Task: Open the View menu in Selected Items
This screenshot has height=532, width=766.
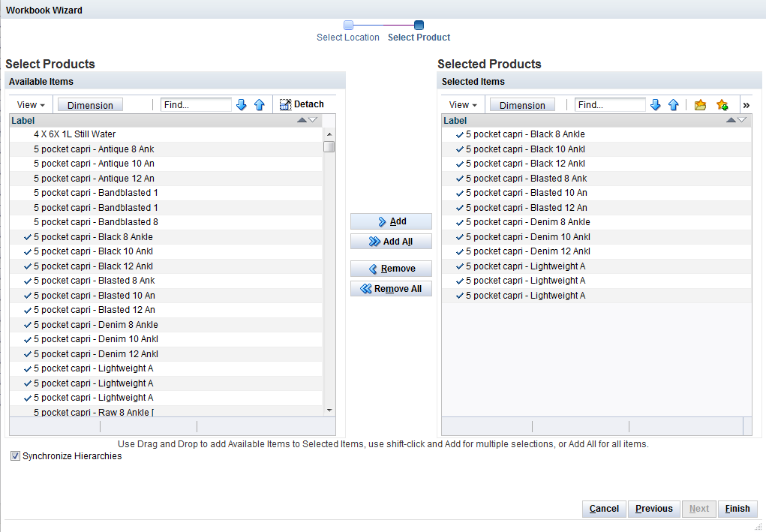Action: click(463, 104)
